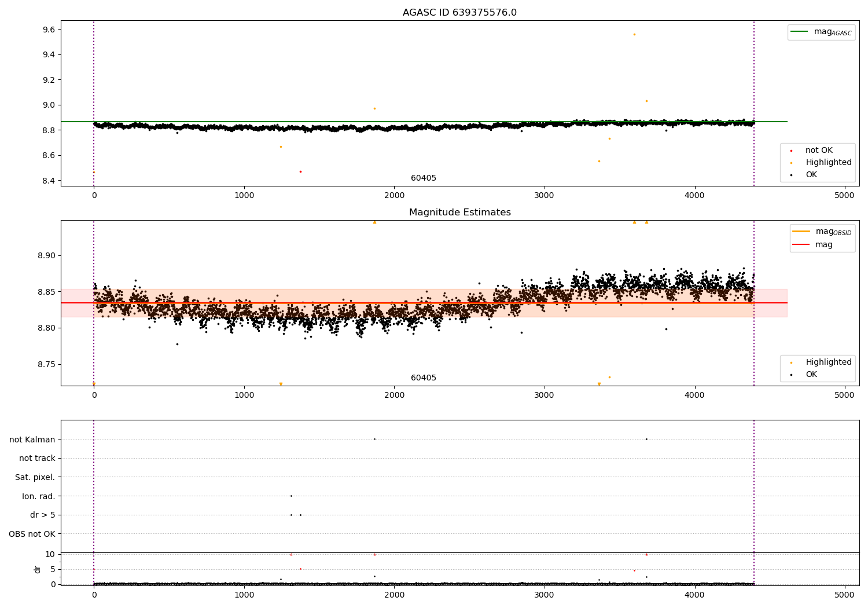Click the "8.4" y-axis tick label
This screenshot has height=608, width=868.
49,181
